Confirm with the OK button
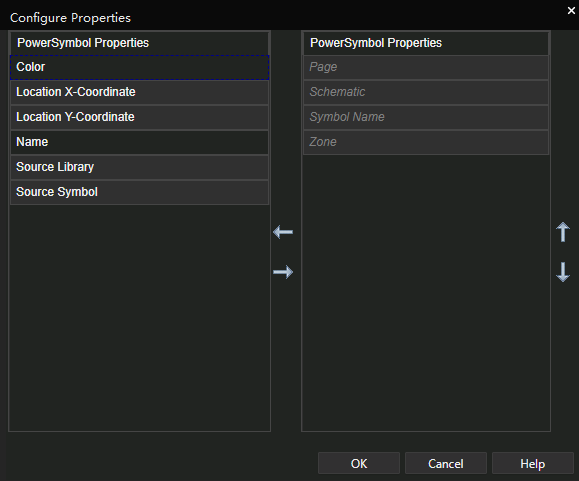The height and width of the screenshot is (481, 579). [359, 463]
